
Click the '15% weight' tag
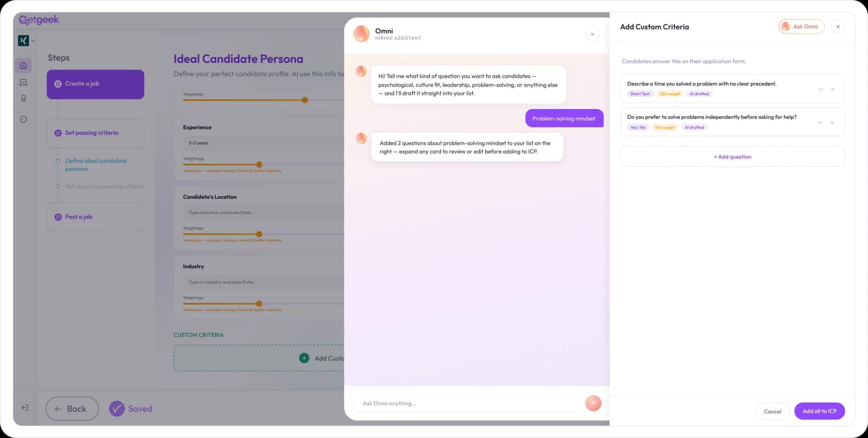click(x=665, y=128)
